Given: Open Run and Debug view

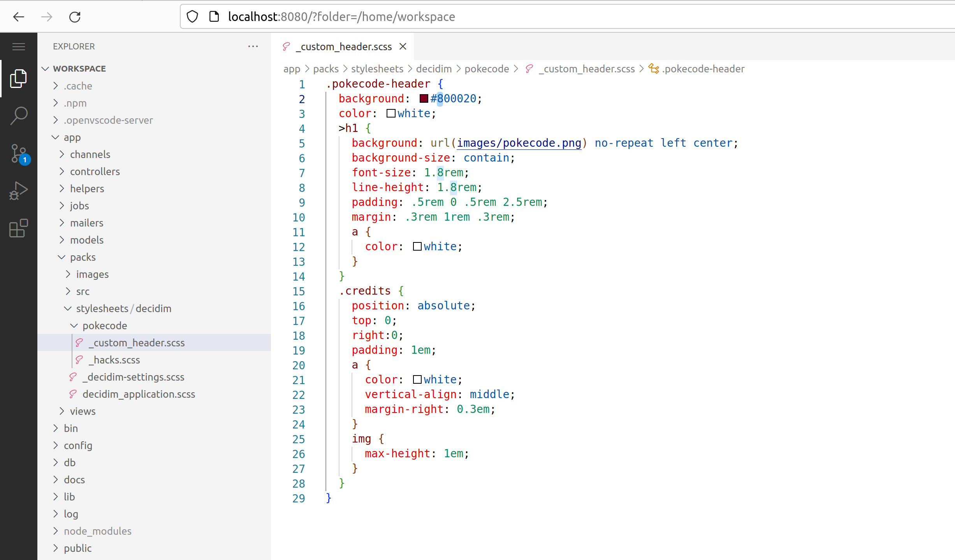Looking at the screenshot, I should 19,191.
